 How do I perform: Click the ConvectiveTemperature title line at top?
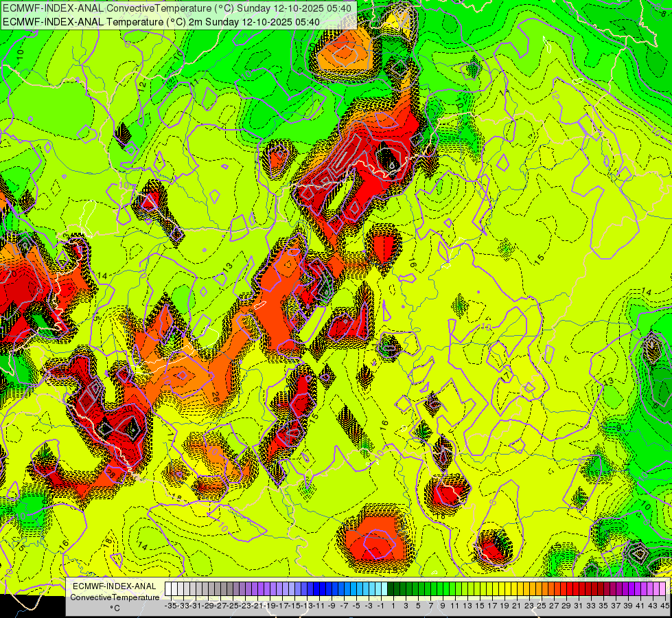(x=177, y=8)
